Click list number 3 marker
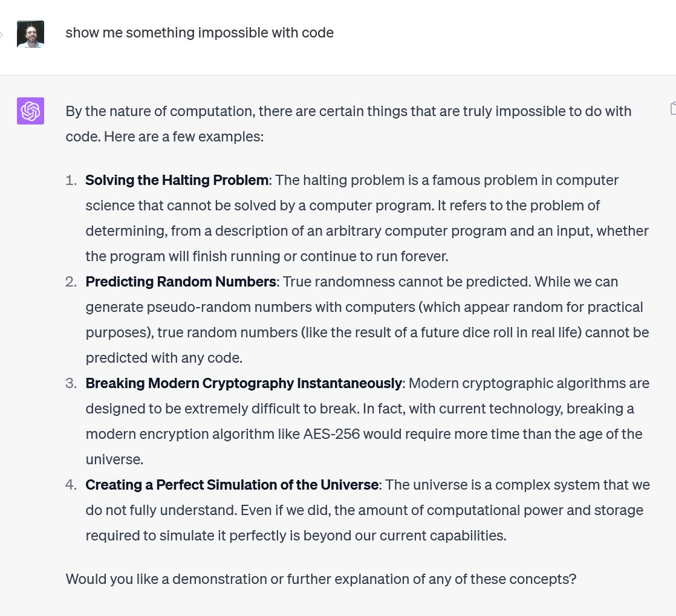 coord(71,383)
